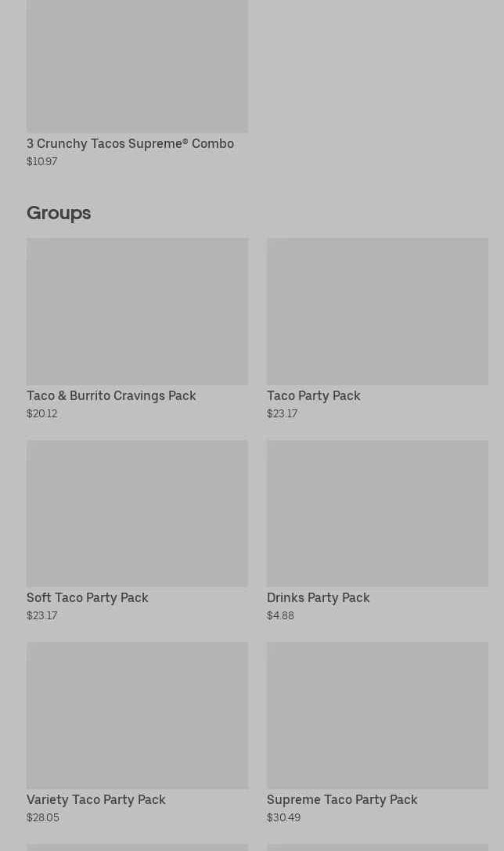
Task: Open the Soft Taco Party Pack image
Action: pos(137,513)
